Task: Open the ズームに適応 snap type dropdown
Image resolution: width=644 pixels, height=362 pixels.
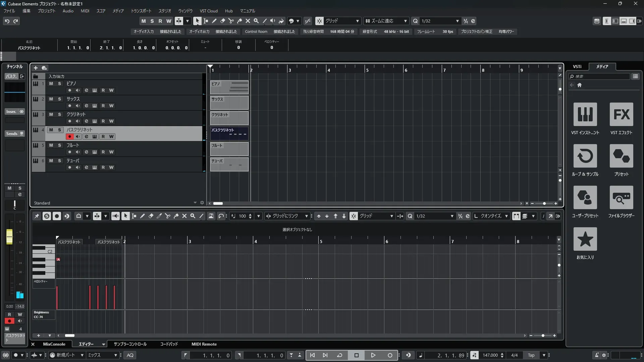Action: [x=405, y=21]
